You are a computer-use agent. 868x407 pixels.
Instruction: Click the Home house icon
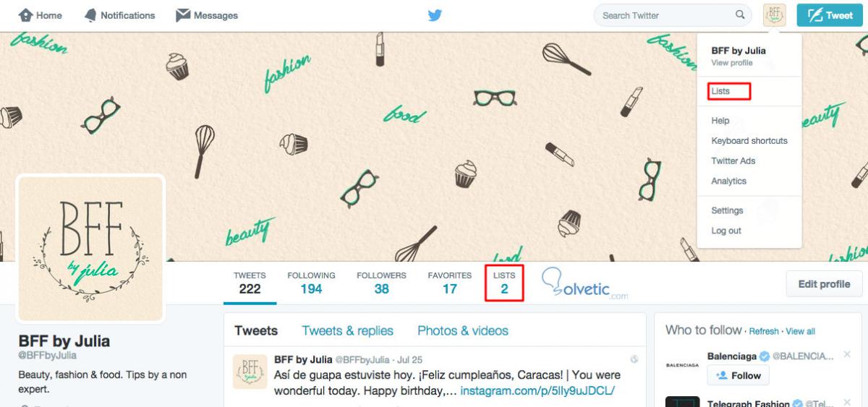pos(25,15)
